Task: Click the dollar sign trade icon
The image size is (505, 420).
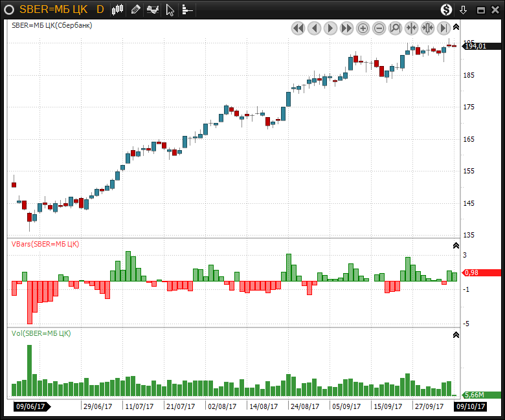Action: click(447, 10)
